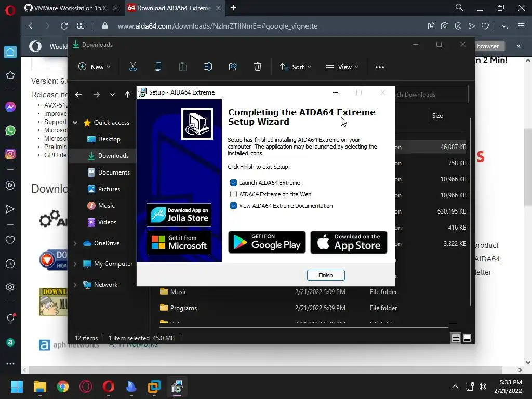The image size is (532, 399).
Task: Open Opera Speed Dial grid icon
Action: point(81,26)
